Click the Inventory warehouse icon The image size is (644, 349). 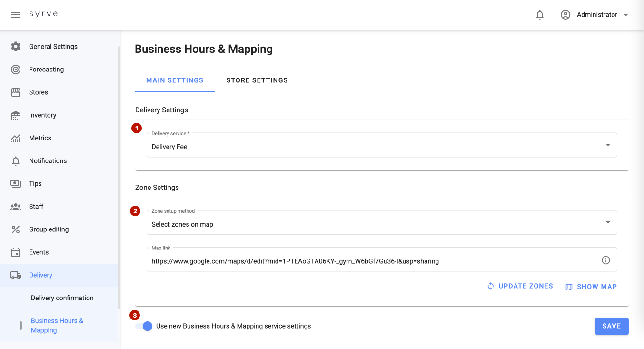click(x=16, y=115)
